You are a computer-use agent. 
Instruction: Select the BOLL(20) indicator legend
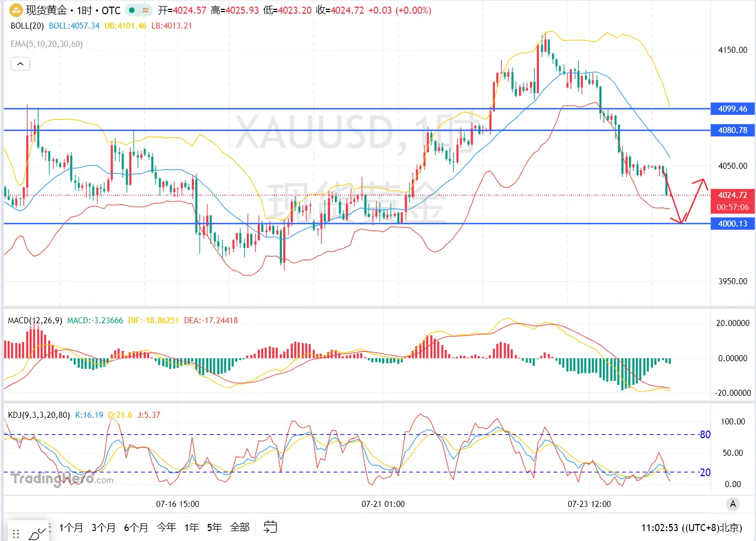27,26
